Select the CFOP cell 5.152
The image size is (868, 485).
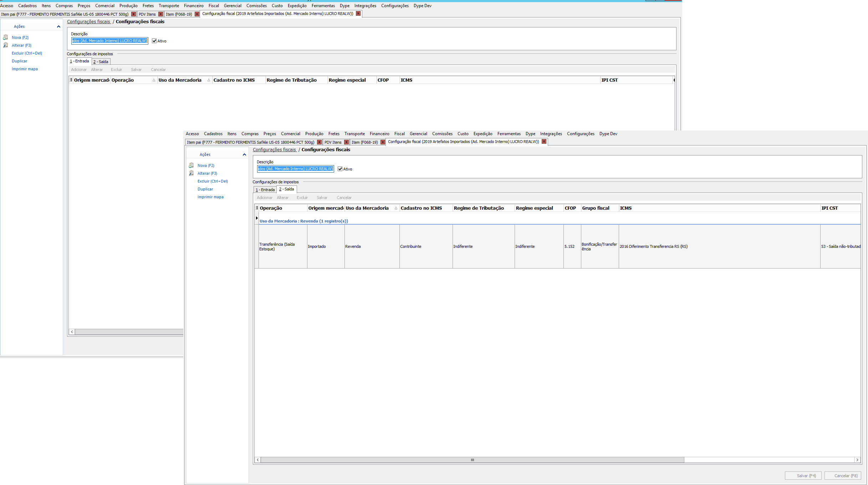click(572, 246)
